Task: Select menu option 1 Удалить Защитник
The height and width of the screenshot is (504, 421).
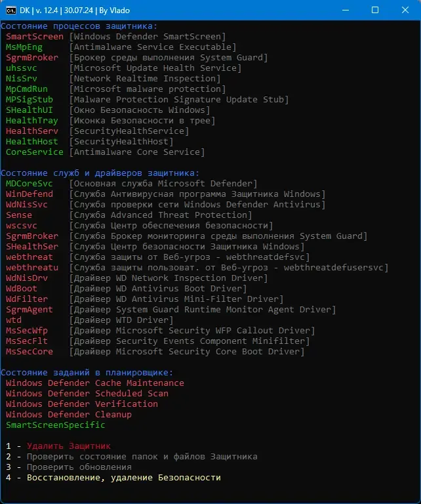Action: point(68,446)
